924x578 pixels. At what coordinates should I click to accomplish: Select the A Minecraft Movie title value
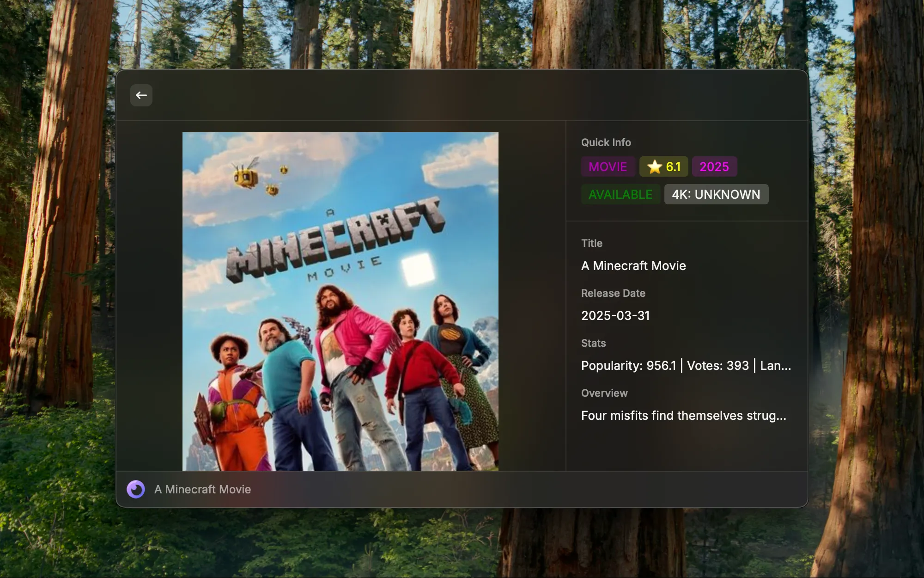(633, 266)
